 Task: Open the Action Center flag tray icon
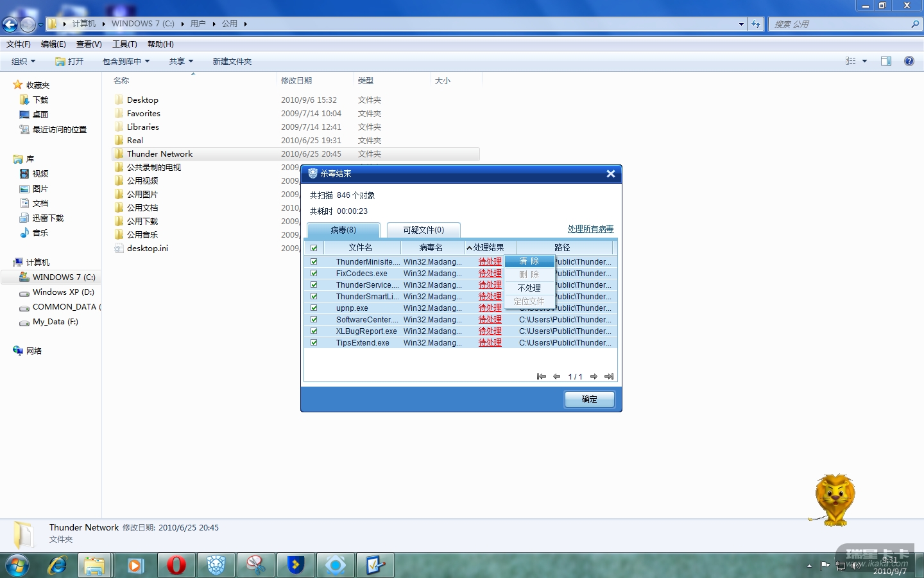(825, 565)
